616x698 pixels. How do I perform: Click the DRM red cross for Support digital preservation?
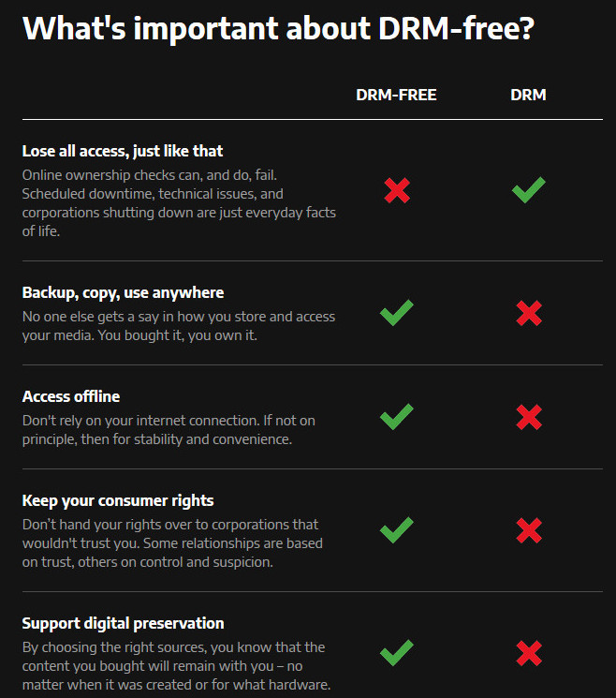(x=529, y=652)
